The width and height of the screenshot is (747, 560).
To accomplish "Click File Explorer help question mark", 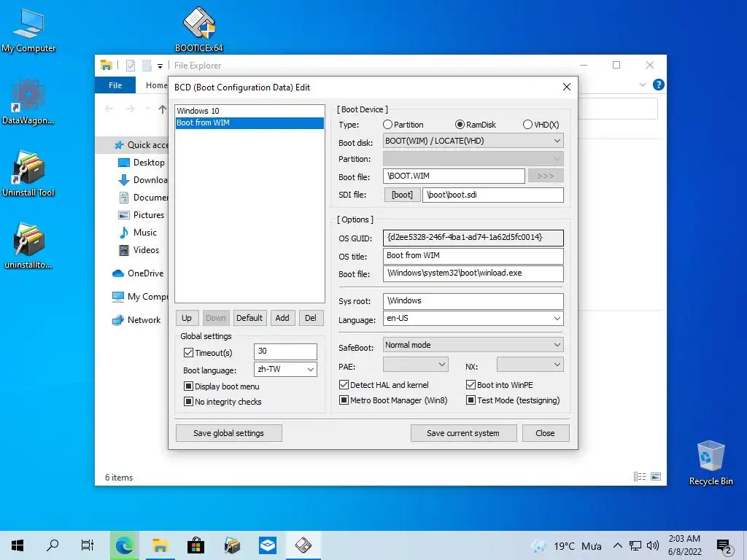I will click(659, 85).
